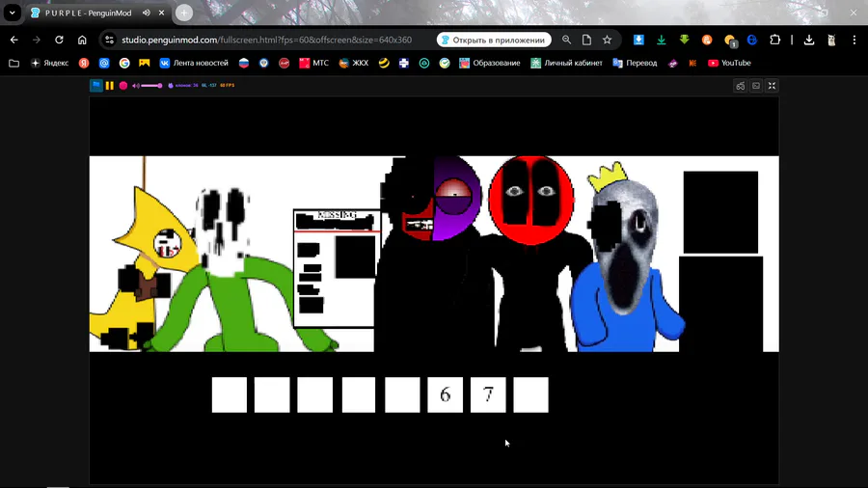View site information icon in address bar
The height and width of the screenshot is (488, 868).
pyautogui.click(x=110, y=40)
